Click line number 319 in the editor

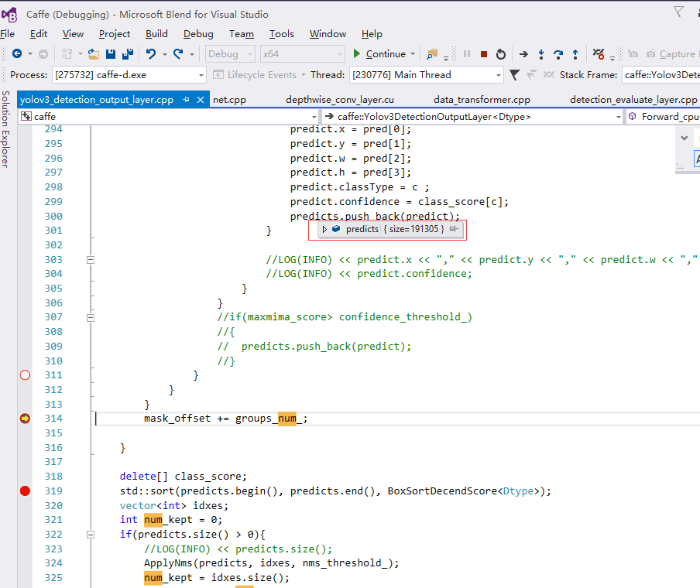coord(53,491)
